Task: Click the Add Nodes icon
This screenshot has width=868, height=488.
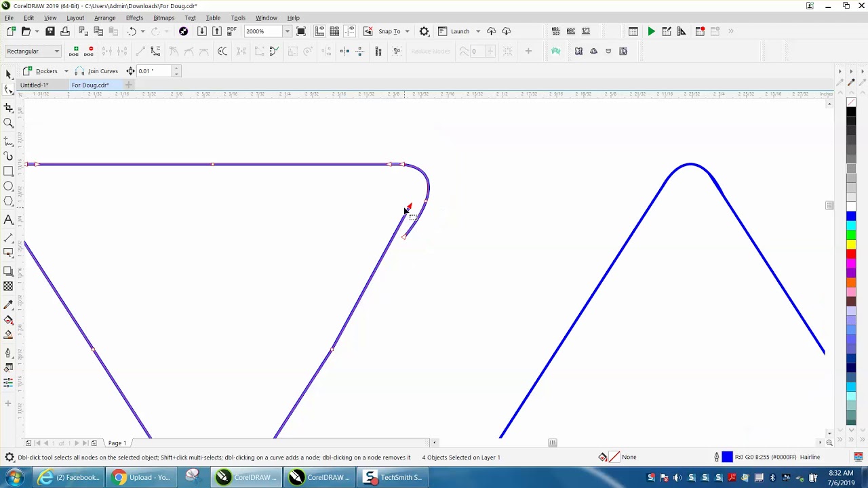Action: (x=76, y=52)
